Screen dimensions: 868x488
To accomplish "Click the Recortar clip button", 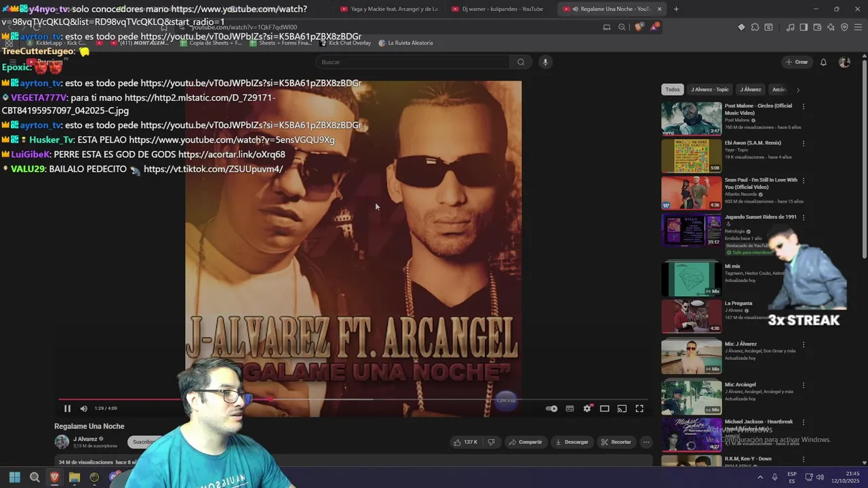I will 616,442.
